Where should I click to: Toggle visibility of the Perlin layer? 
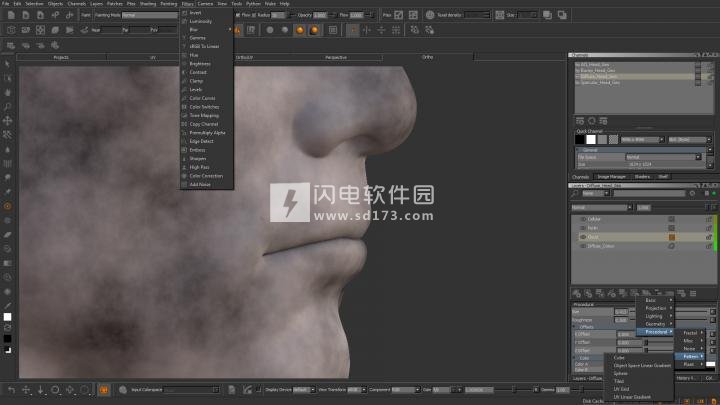pyautogui.click(x=583, y=228)
